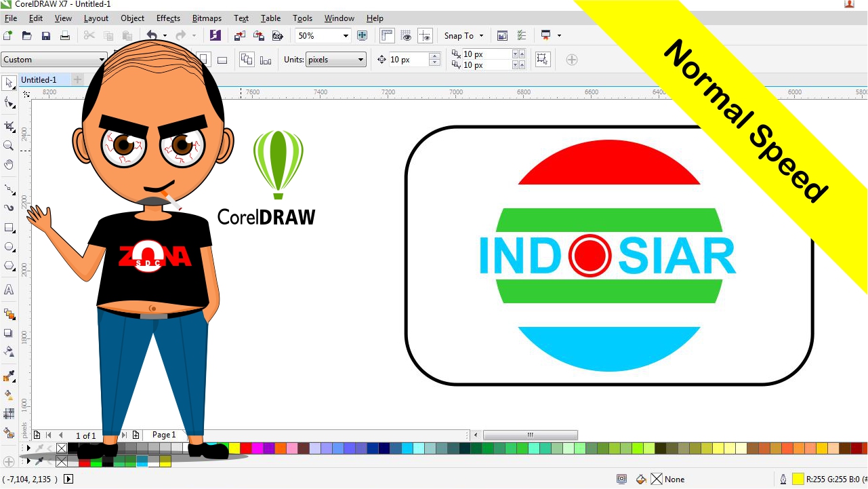Viewport: 868px width, 489px height.
Task: Go to the first page button
Action: point(48,435)
